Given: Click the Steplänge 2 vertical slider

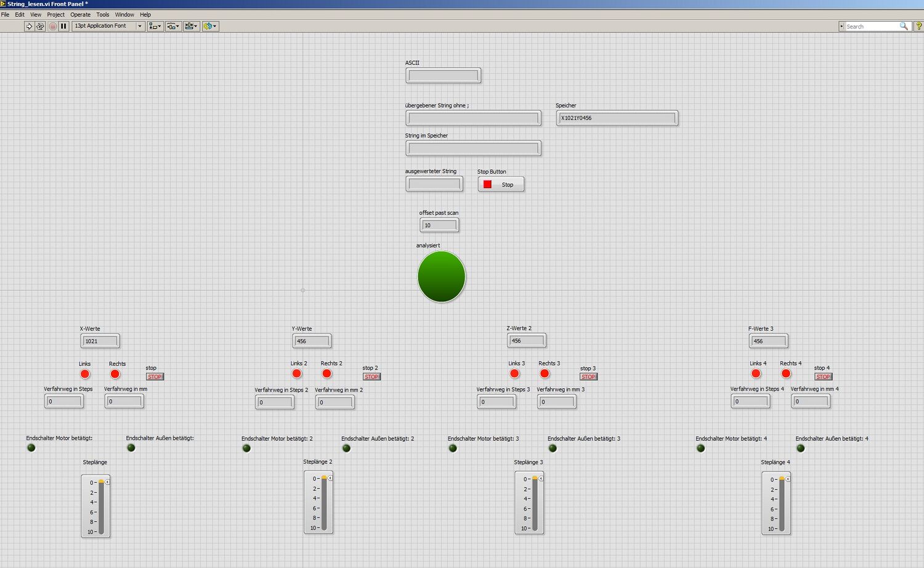Looking at the screenshot, I should (324, 503).
